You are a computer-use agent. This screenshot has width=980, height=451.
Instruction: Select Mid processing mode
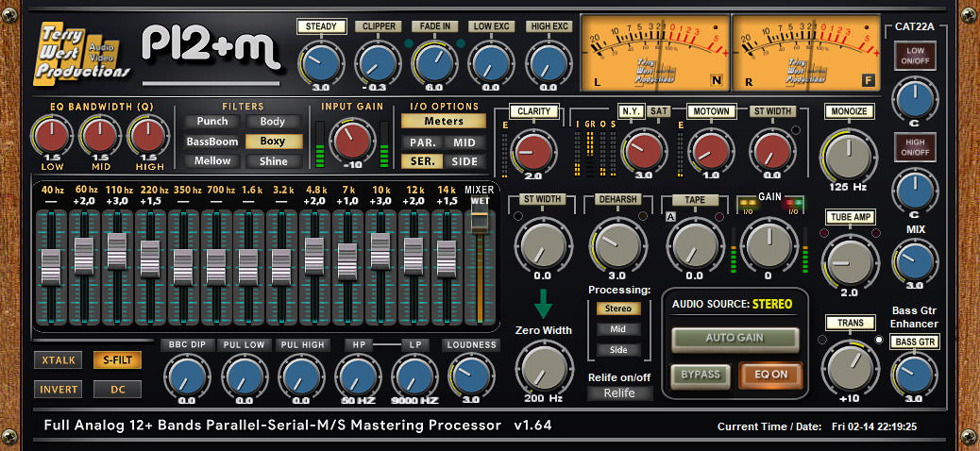(618, 329)
